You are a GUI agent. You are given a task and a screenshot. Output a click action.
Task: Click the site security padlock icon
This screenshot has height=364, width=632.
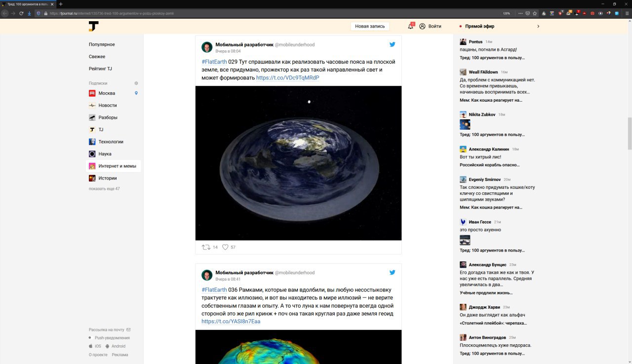[x=45, y=13]
